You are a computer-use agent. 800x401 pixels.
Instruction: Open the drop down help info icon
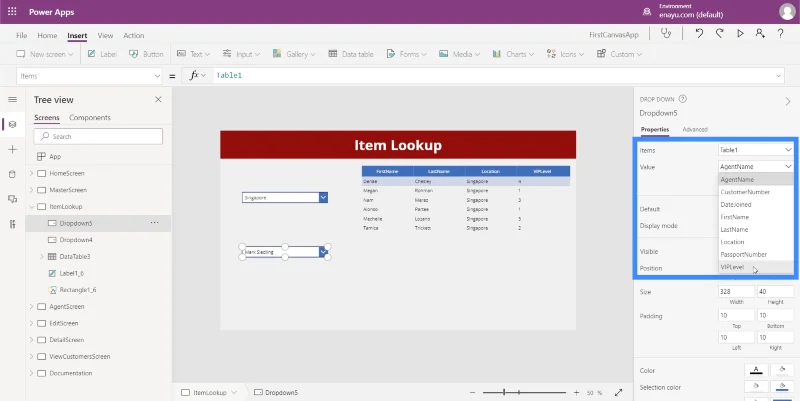(x=683, y=99)
